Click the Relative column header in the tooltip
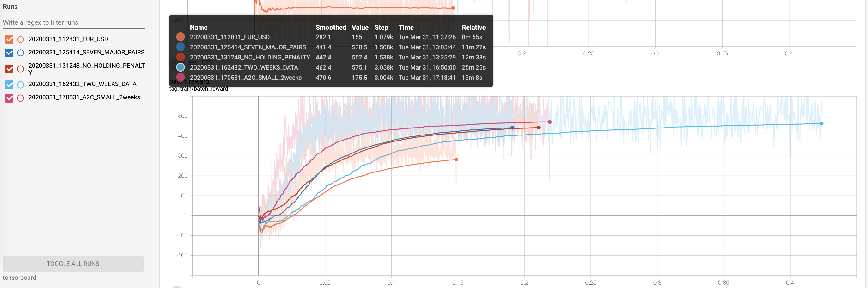The height and width of the screenshot is (288, 868). click(474, 28)
